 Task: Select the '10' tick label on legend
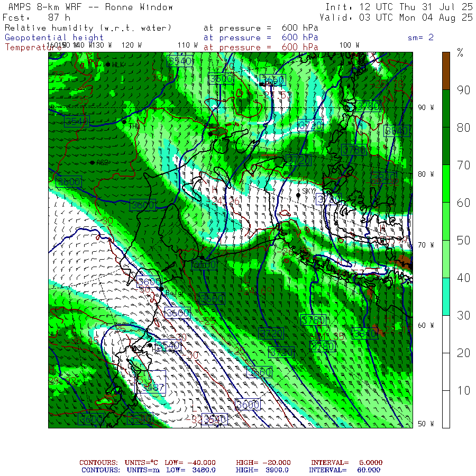coord(463,391)
